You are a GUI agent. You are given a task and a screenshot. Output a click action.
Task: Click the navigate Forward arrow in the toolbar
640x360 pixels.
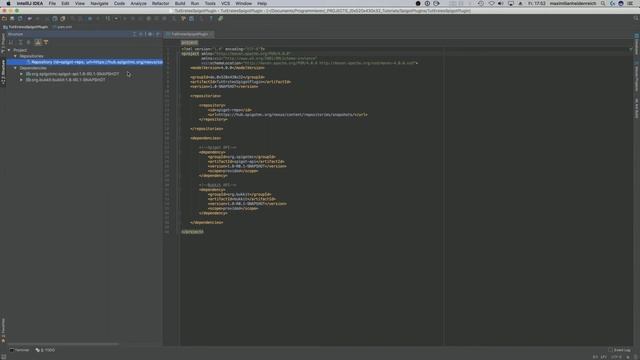(x=98, y=18)
